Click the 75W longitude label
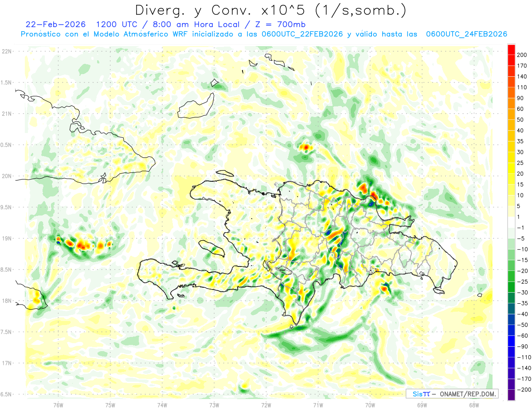Viewport: 532px width, 411px height. click(x=110, y=404)
